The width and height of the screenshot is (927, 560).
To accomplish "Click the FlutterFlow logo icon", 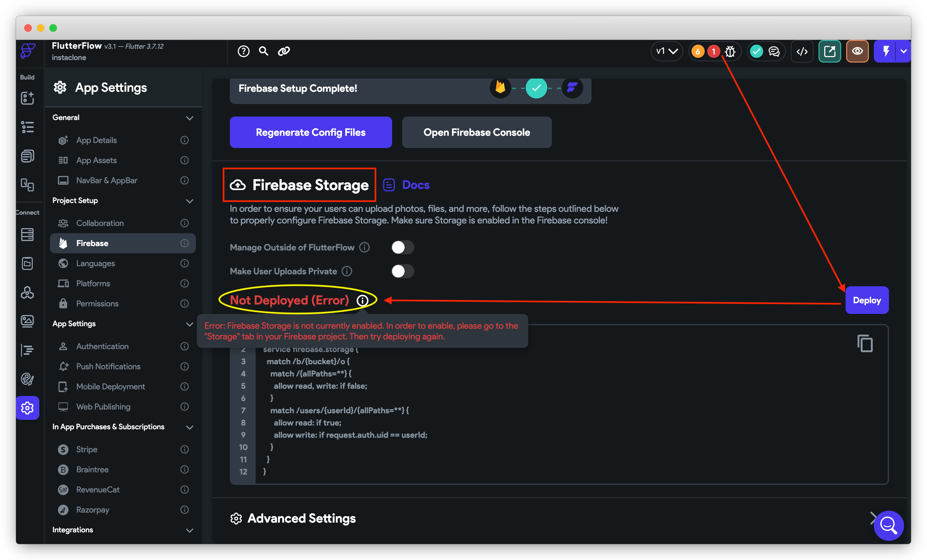I will (x=28, y=51).
